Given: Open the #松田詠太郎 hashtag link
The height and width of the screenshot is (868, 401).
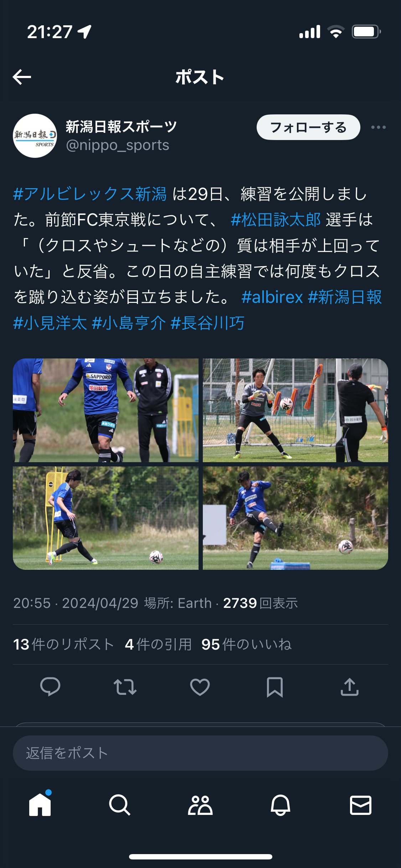Looking at the screenshot, I should click(x=276, y=220).
